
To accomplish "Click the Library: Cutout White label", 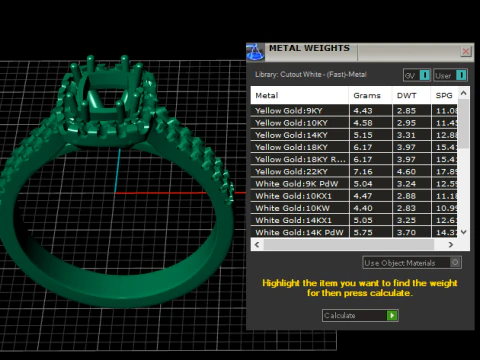I will (x=311, y=75).
